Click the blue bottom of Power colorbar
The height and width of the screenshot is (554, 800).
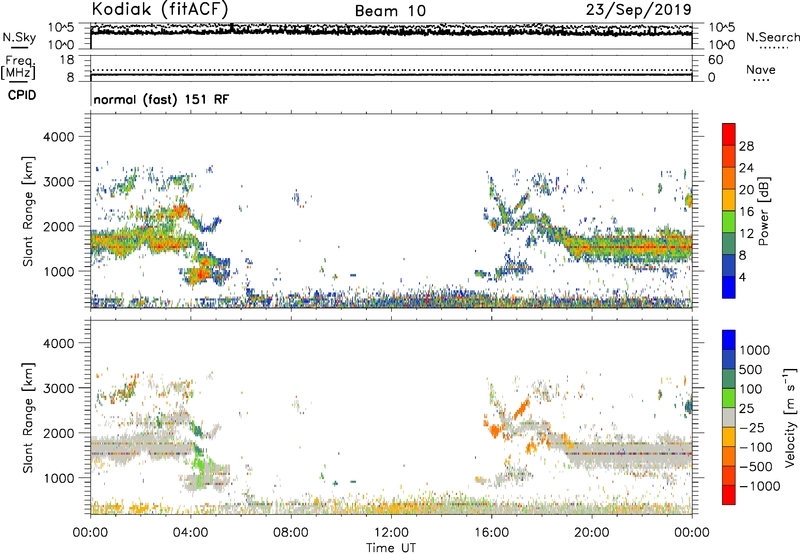[729, 287]
